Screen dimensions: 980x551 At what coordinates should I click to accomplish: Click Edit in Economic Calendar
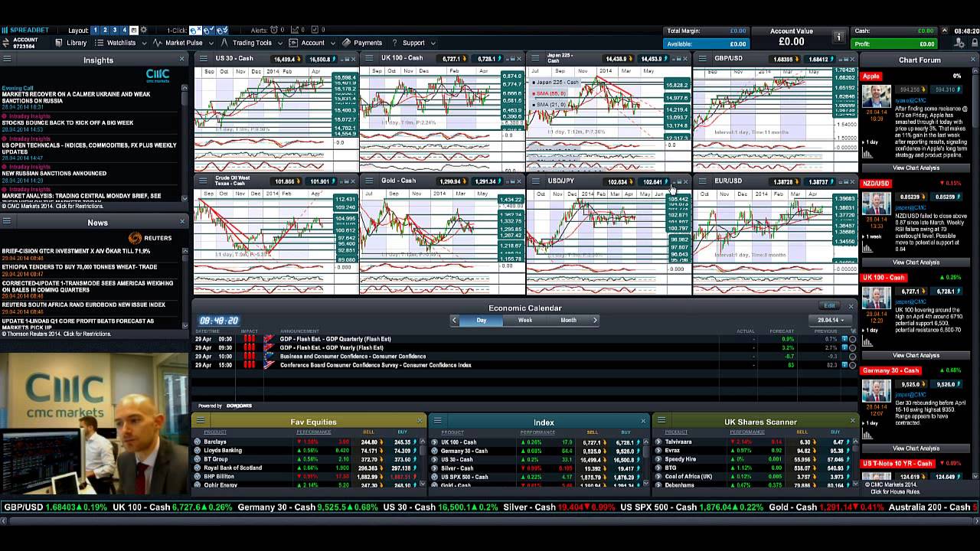[829, 305]
